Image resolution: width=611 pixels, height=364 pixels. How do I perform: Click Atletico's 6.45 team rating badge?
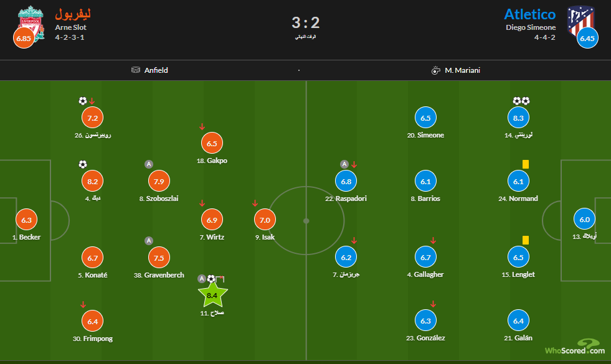[x=587, y=38]
